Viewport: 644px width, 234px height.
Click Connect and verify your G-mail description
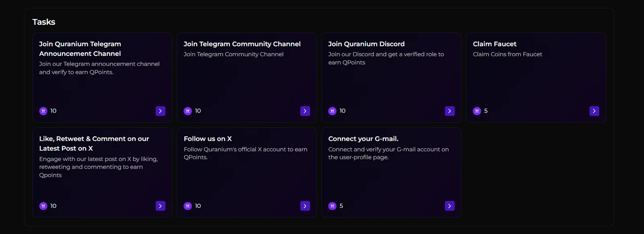pos(388,153)
